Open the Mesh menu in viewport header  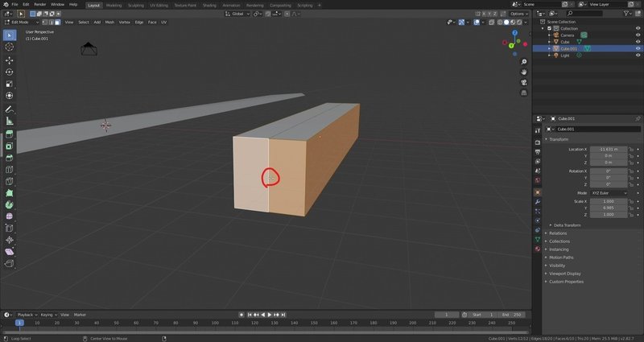(x=109, y=23)
